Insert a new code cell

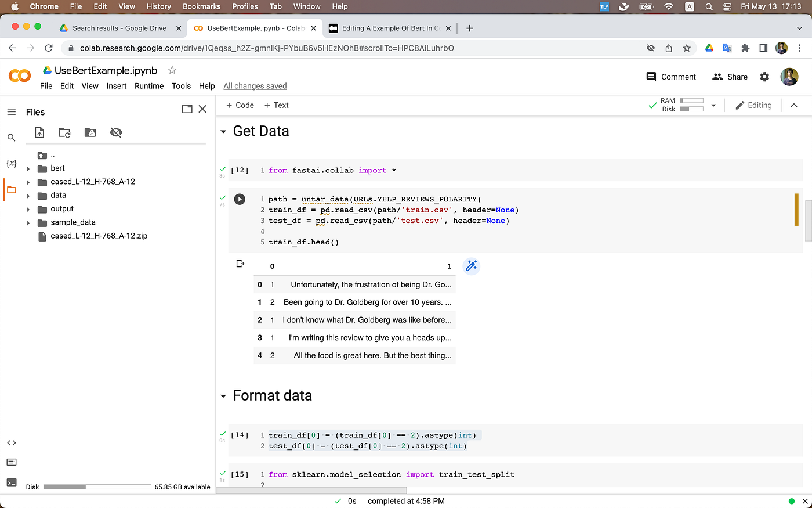[239, 105]
